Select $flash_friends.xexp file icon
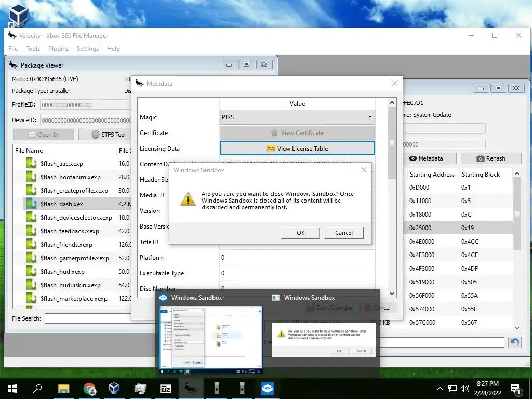 point(31,245)
